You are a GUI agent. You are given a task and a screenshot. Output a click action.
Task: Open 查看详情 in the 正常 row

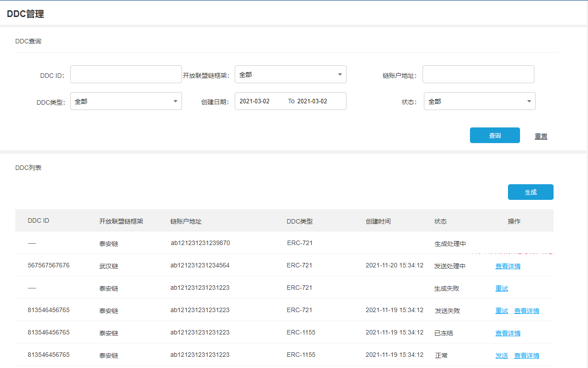pos(527,355)
